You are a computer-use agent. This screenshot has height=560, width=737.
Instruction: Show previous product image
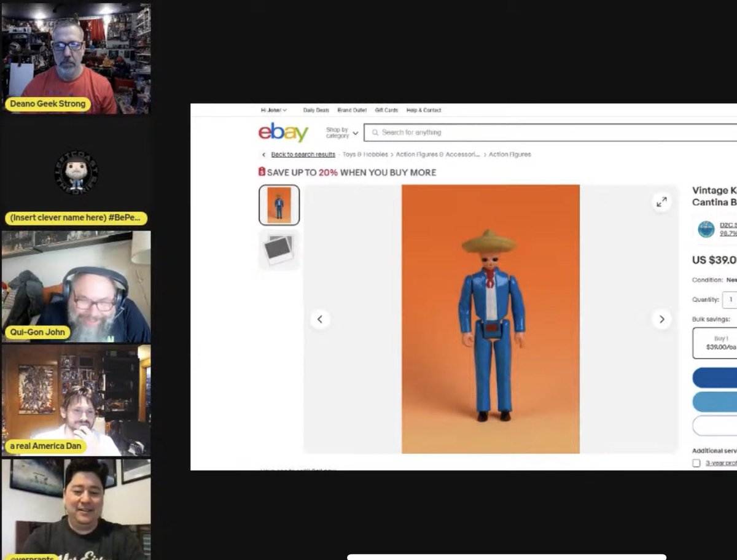(x=319, y=319)
